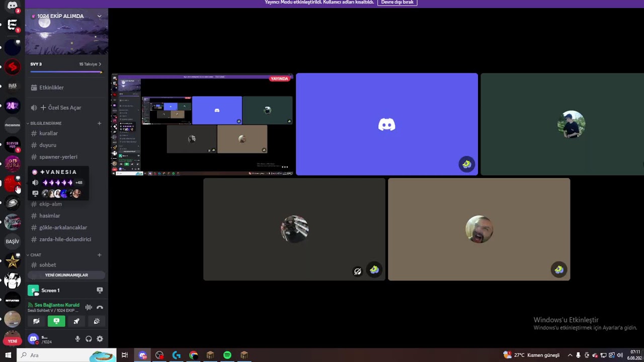The width and height of the screenshot is (644, 362).
Task: Click the taskbar volume icon
Action: [x=620, y=355]
